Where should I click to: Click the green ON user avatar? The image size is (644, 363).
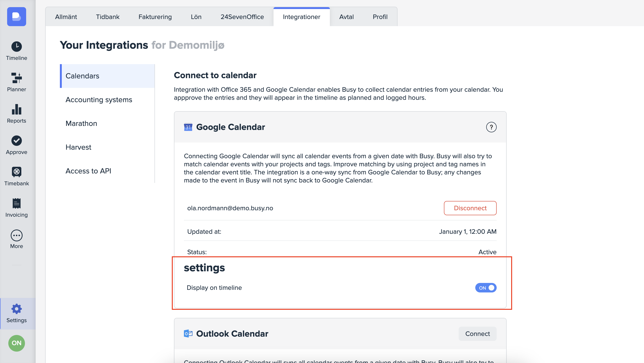pos(16,343)
